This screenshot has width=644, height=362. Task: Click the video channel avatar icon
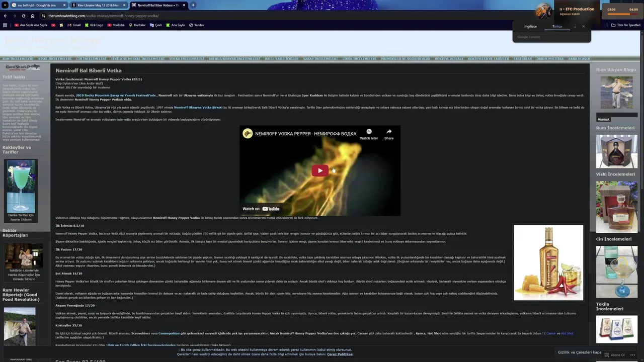[248, 133]
